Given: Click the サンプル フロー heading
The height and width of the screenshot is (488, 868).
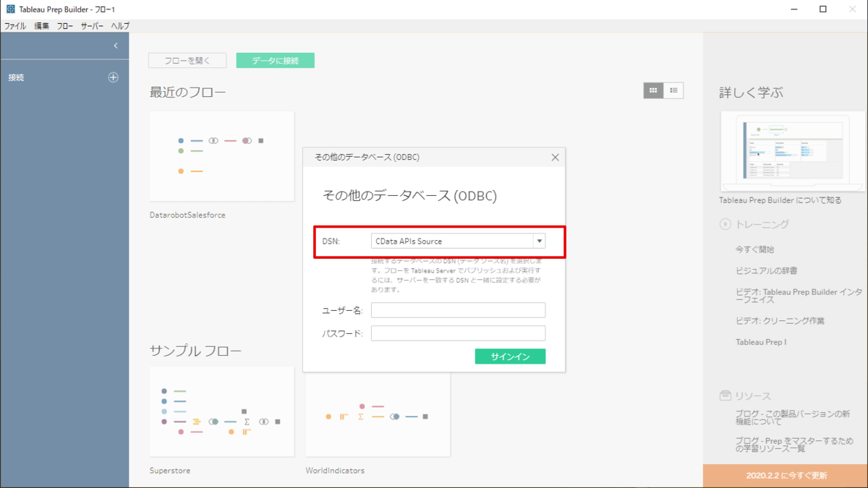Looking at the screenshot, I should tap(195, 351).
